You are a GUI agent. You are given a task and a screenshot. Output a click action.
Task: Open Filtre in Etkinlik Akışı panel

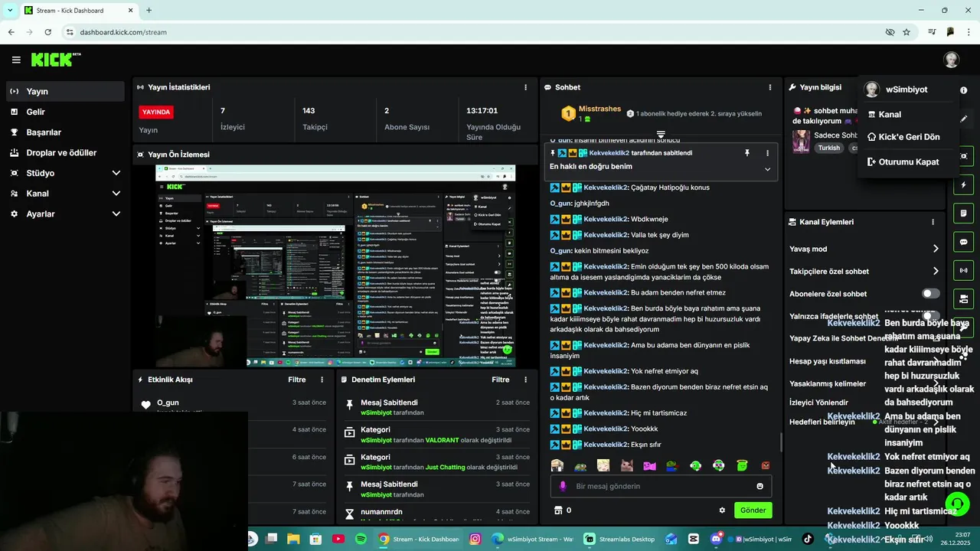coord(297,380)
